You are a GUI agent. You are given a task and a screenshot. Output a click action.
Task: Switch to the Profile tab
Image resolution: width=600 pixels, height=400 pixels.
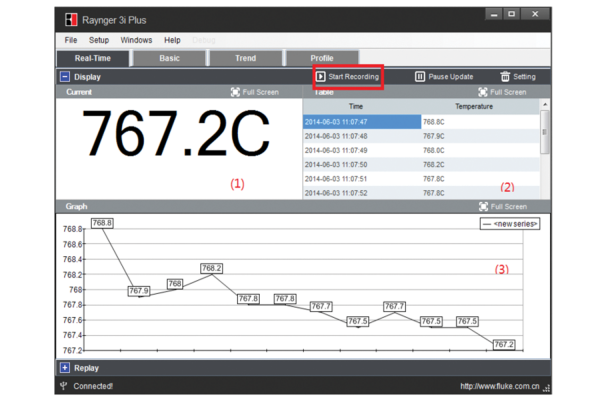[322, 58]
